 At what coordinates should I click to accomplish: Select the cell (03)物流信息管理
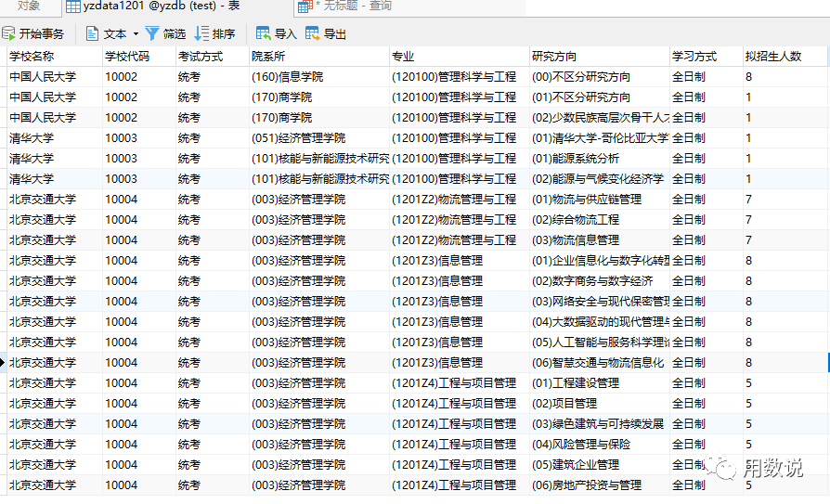(600, 240)
